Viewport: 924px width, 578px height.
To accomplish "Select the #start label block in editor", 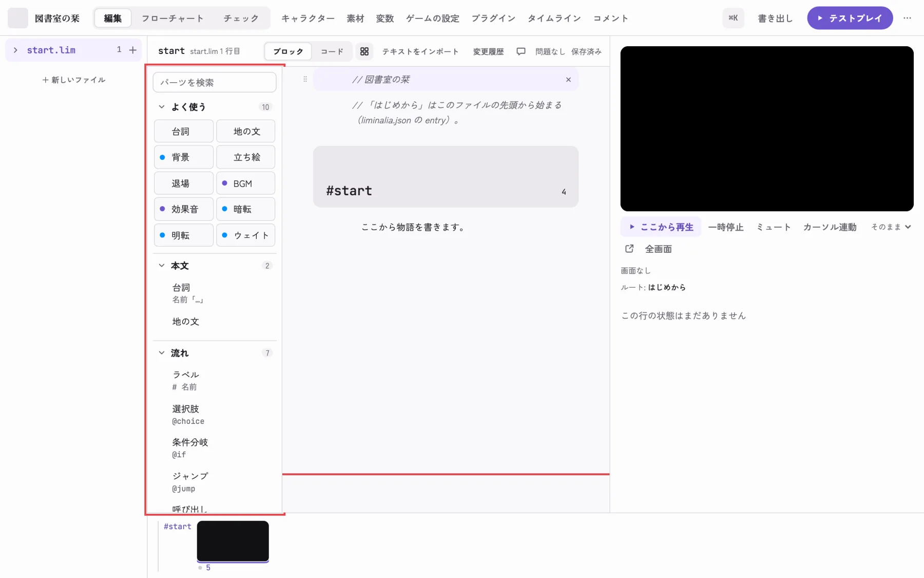I will (x=446, y=177).
